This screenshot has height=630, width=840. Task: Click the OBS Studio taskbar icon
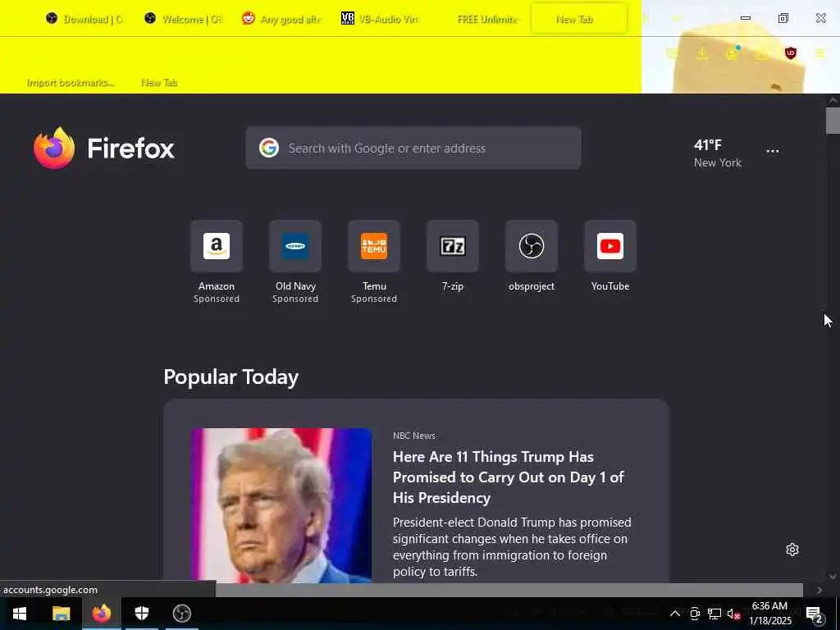[182, 614]
